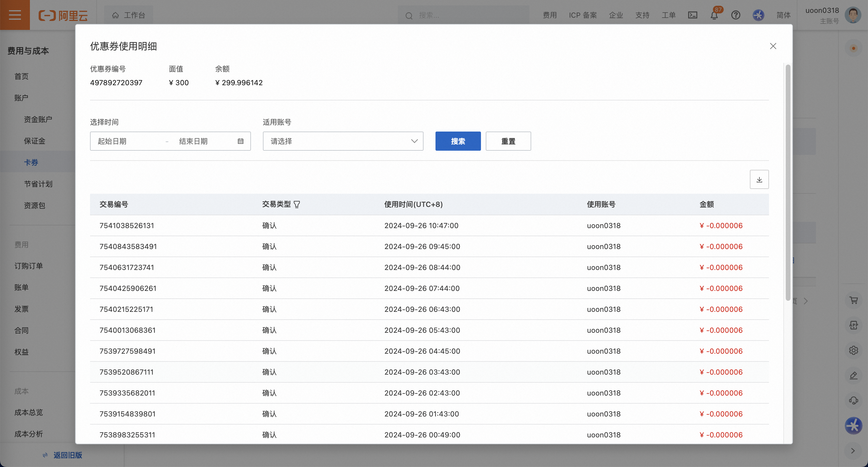
Task: Open the 费用 menu in top bar
Action: 549,15
